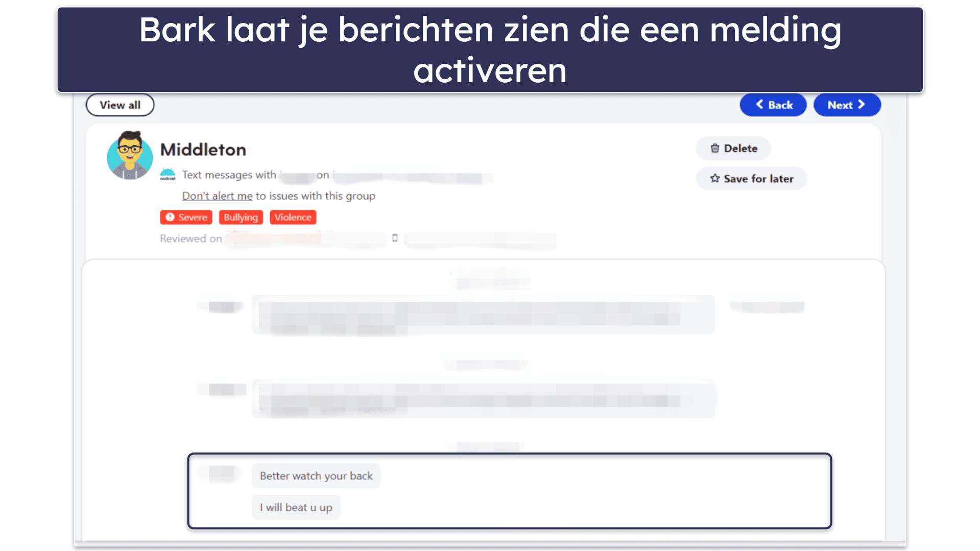Click the 'Reviewed on' label
980x551 pixels.
pyautogui.click(x=191, y=238)
